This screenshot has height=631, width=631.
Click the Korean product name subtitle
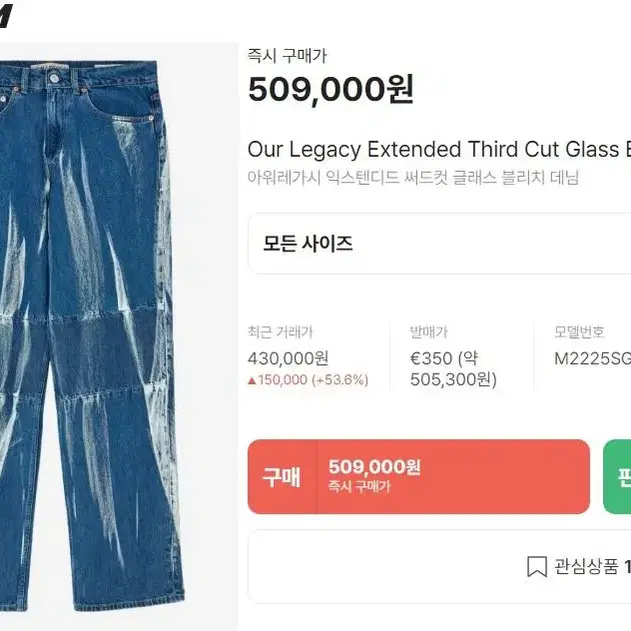click(413, 177)
